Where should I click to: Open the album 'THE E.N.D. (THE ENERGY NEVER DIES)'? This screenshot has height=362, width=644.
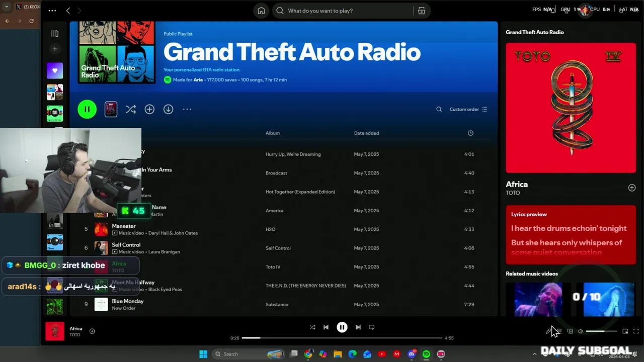tap(305, 286)
